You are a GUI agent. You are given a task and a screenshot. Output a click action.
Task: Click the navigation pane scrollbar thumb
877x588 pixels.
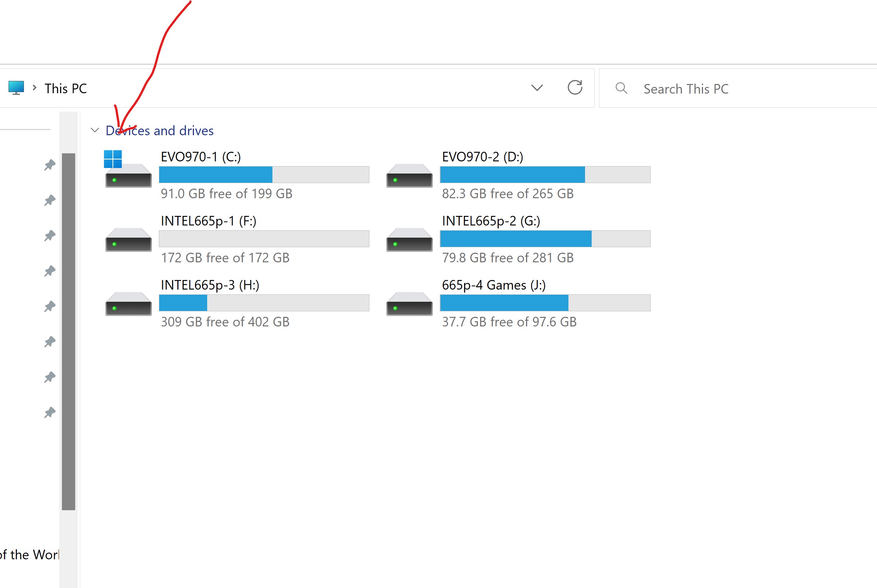(69, 332)
